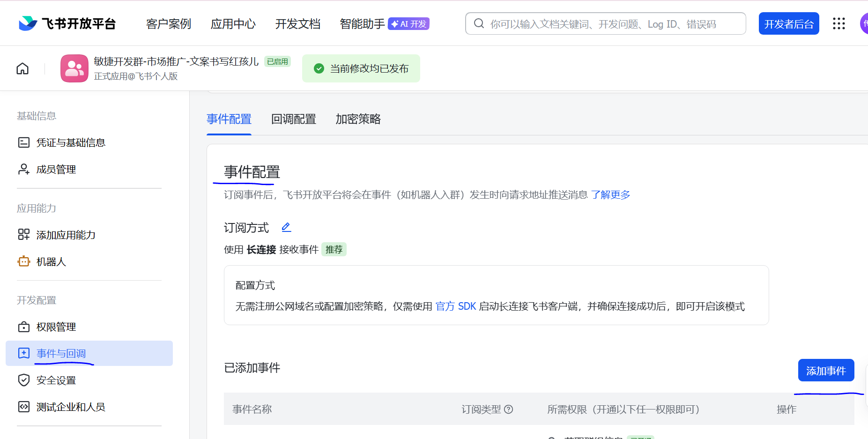
Task: Open the 了解更多 link
Action: click(610, 195)
